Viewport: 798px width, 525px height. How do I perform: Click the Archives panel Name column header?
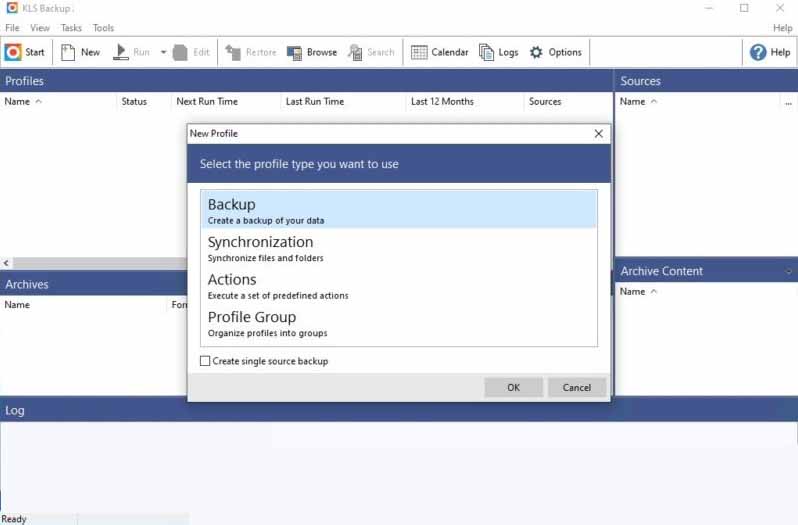(84, 305)
